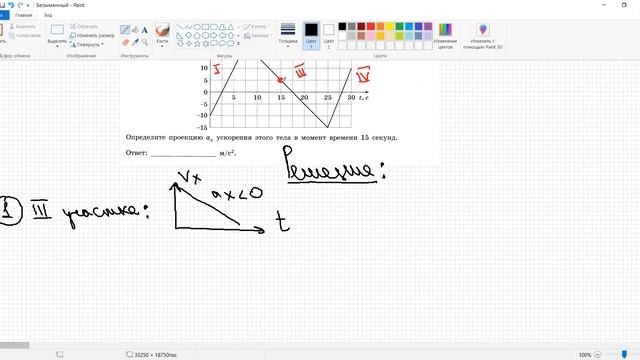This screenshot has width=640, height=360.
Task: Expand the shapes gallery more arrow
Action: [x=238, y=44]
